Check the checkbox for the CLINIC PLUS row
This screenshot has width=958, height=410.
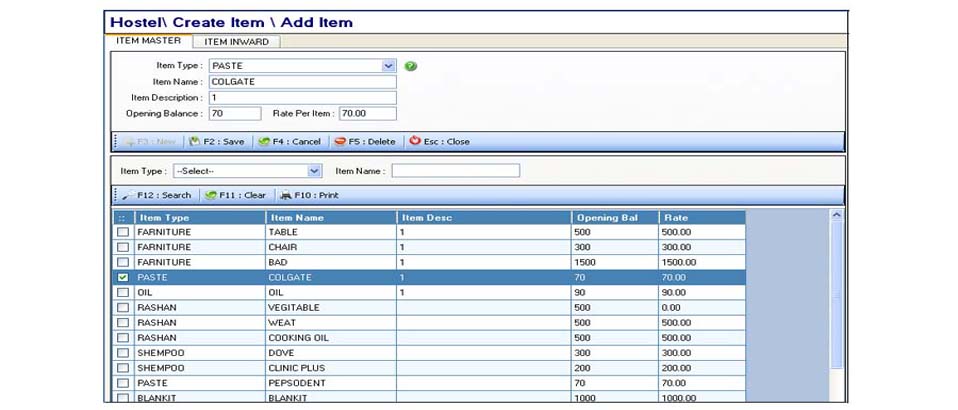coord(123,368)
